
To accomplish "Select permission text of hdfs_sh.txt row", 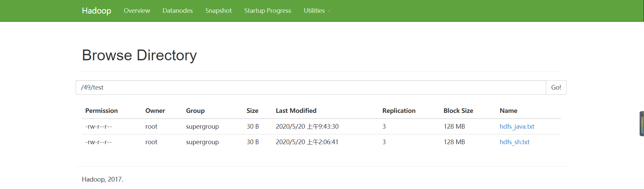I will pyautogui.click(x=98, y=142).
